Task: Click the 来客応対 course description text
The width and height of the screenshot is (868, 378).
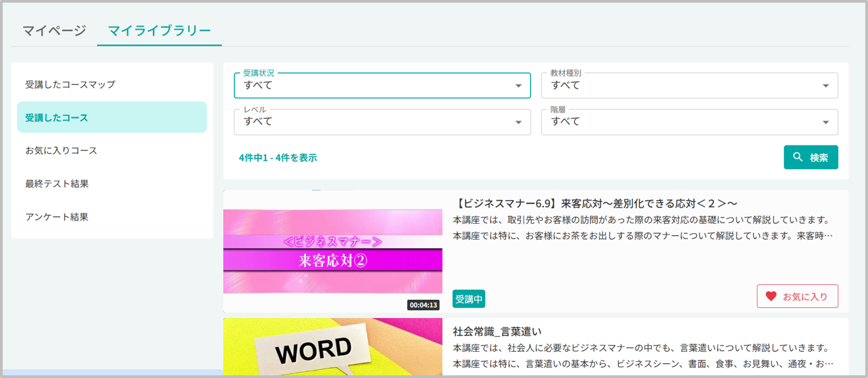Action: tap(643, 228)
